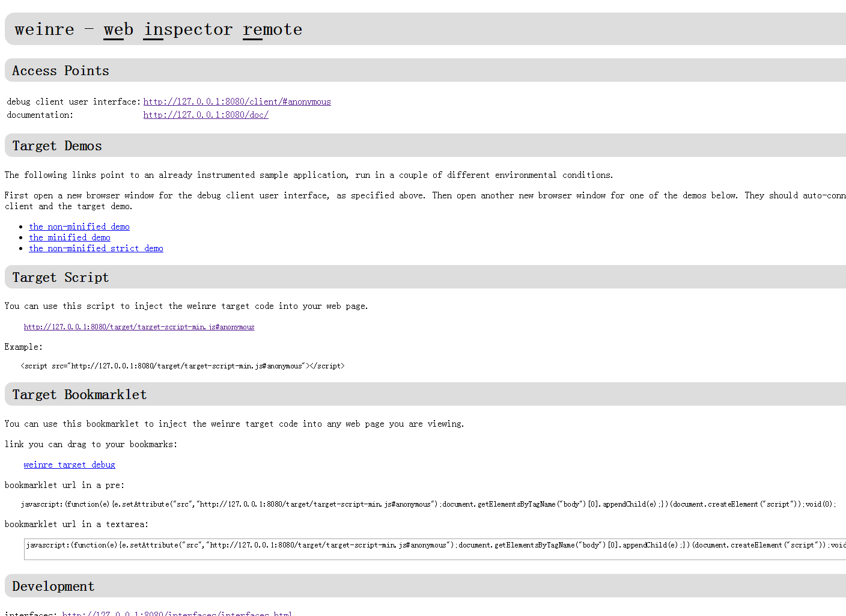This screenshot has width=846, height=616.
Task: Click the Target Demos heading
Action: pyautogui.click(x=57, y=146)
